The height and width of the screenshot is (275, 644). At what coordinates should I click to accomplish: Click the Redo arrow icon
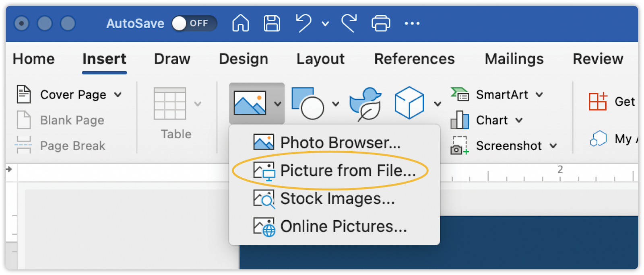[349, 23]
